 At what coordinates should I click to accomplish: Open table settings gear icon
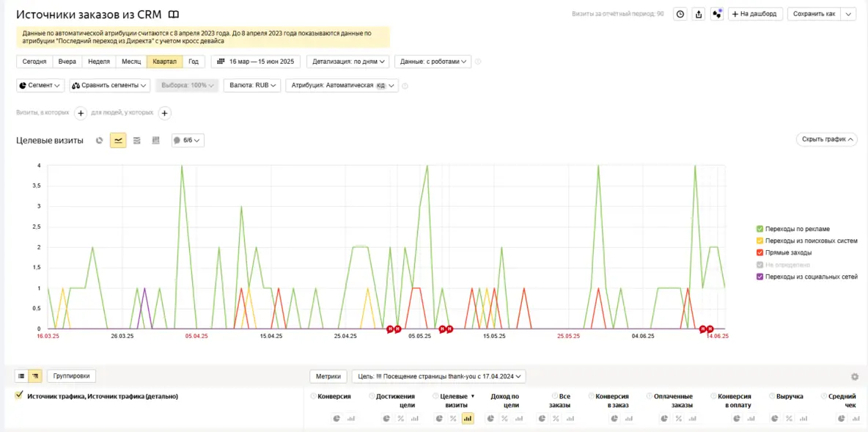[x=854, y=376]
